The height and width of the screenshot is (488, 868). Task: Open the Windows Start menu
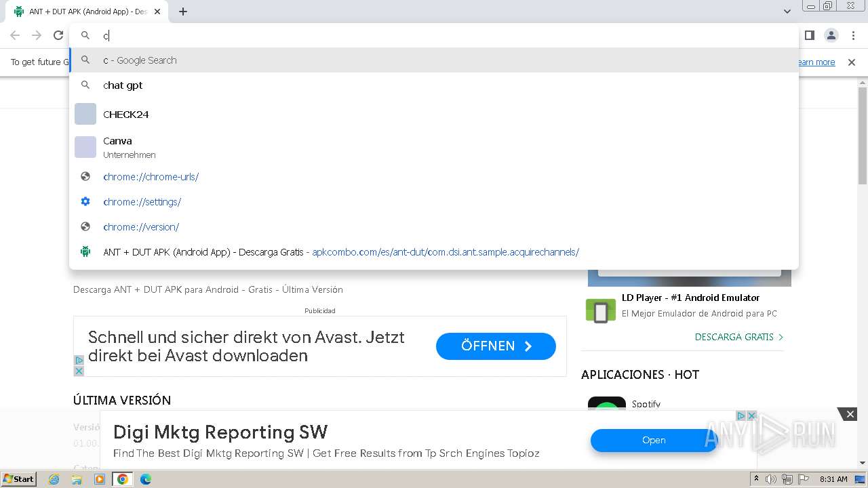[x=19, y=479]
